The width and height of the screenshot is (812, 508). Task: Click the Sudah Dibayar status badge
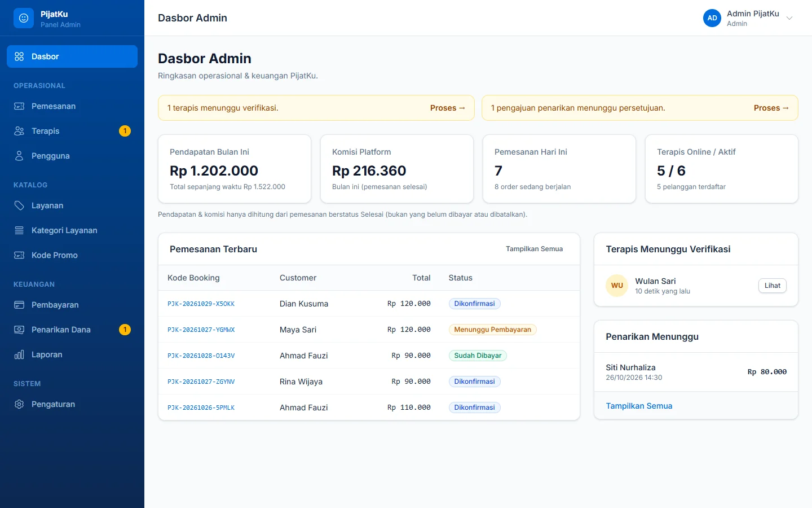(x=478, y=356)
